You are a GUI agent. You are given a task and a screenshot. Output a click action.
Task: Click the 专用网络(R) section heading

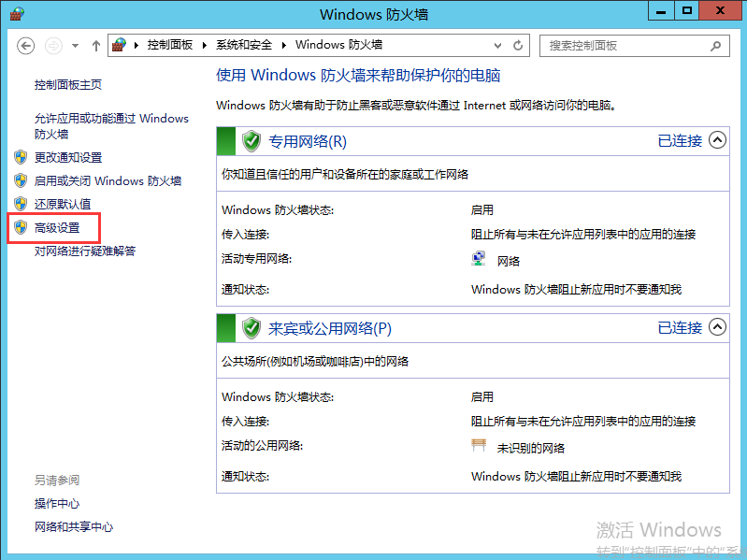tap(308, 141)
